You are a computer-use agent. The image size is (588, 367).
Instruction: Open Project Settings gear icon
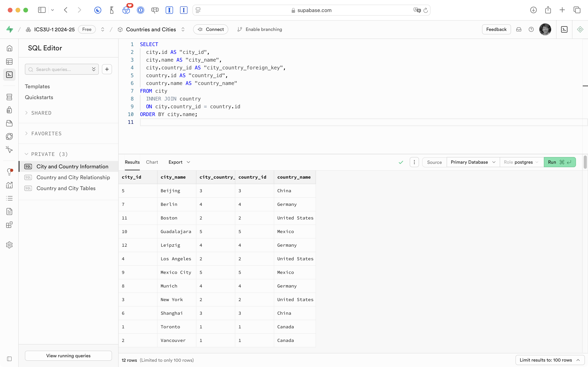pyautogui.click(x=10, y=245)
